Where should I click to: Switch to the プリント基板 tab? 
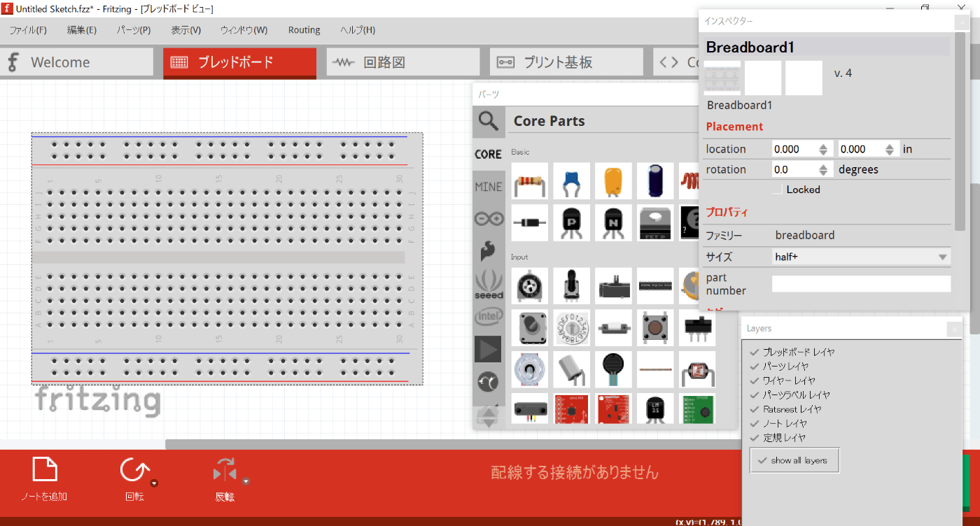(566, 62)
